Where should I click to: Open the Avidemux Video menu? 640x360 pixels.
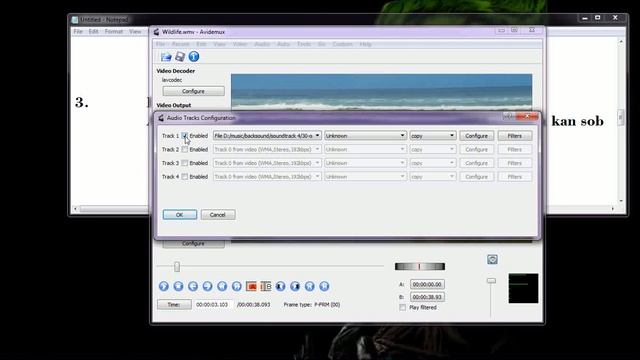[x=240, y=44]
